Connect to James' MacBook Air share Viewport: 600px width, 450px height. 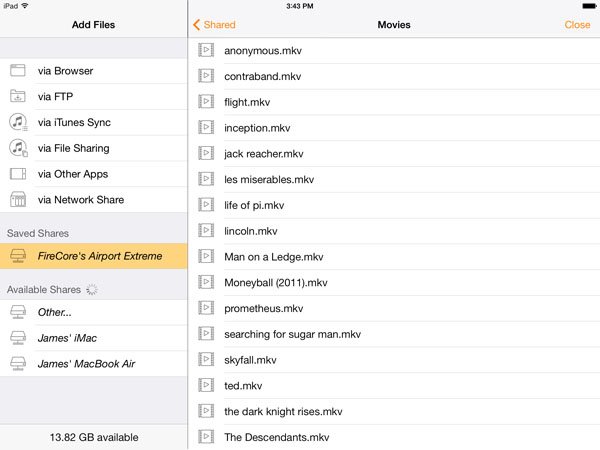(x=94, y=364)
